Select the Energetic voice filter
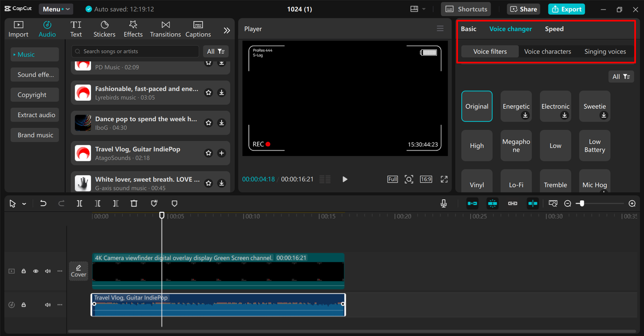This screenshot has height=336, width=644. tap(516, 106)
